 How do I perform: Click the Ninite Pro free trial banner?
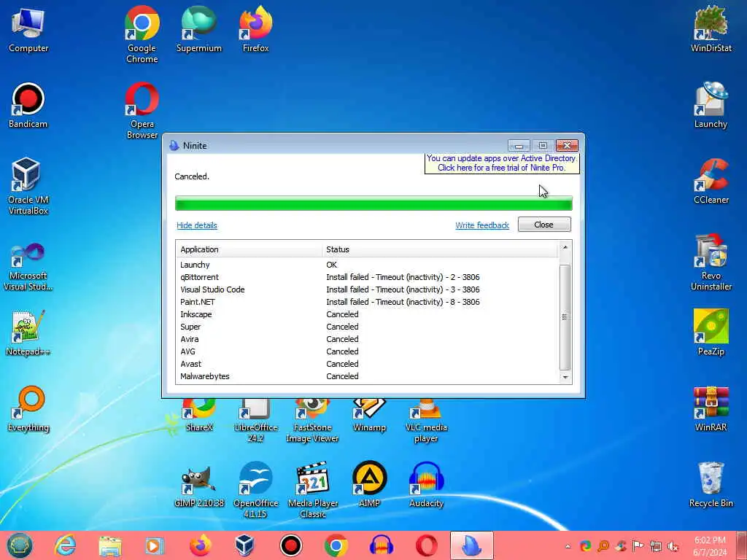pyautogui.click(x=502, y=163)
